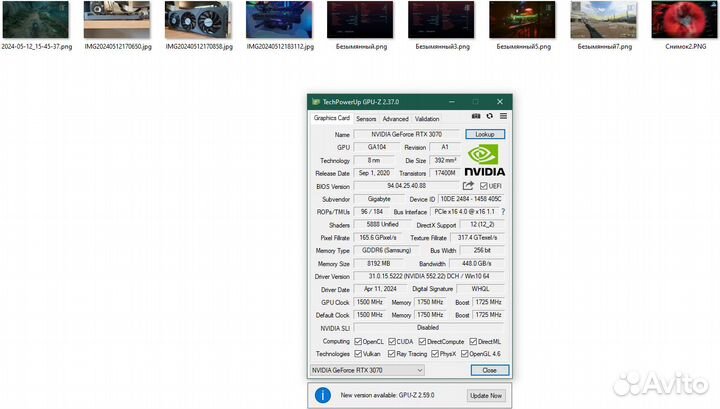Click the Driver Version field

pyautogui.click(x=429, y=276)
